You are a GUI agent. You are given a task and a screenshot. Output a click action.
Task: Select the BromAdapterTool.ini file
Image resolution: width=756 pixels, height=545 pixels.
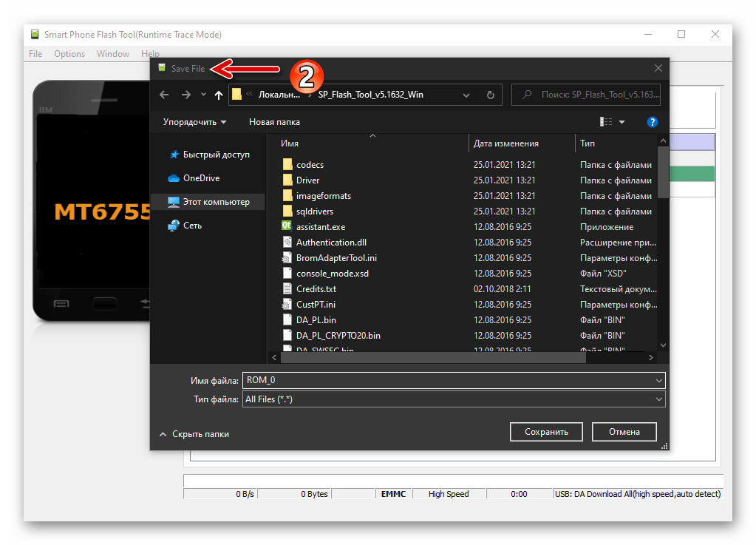click(336, 258)
